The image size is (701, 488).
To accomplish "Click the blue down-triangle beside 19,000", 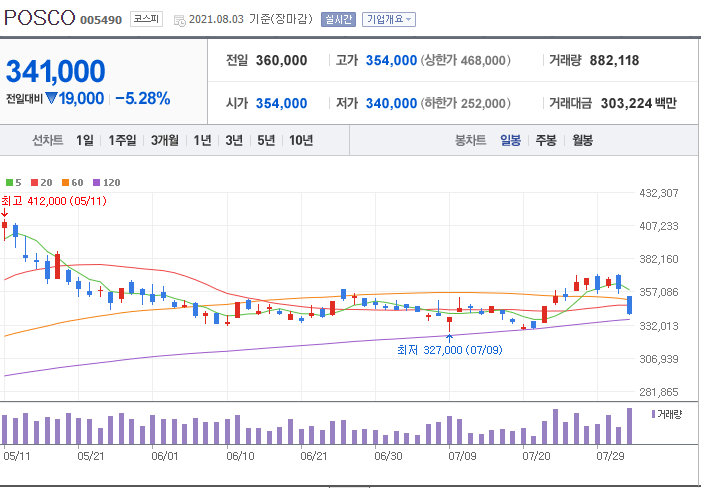I will pos(51,98).
